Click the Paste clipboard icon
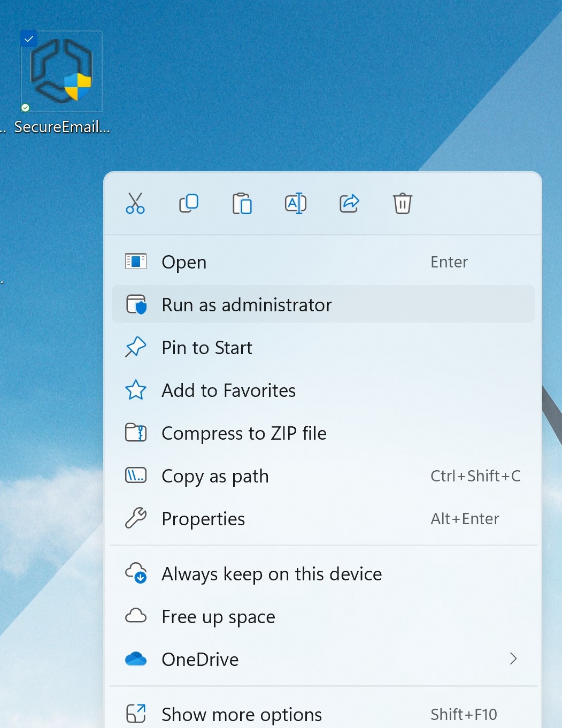 pos(242,203)
